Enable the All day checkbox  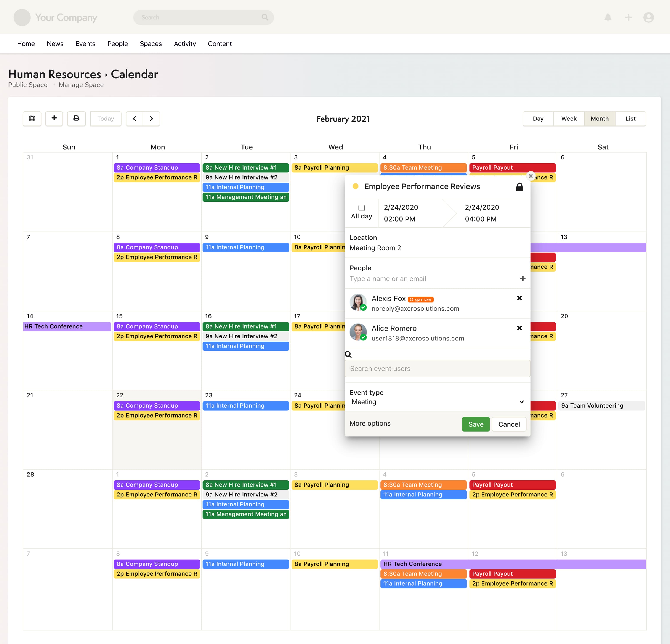361,208
